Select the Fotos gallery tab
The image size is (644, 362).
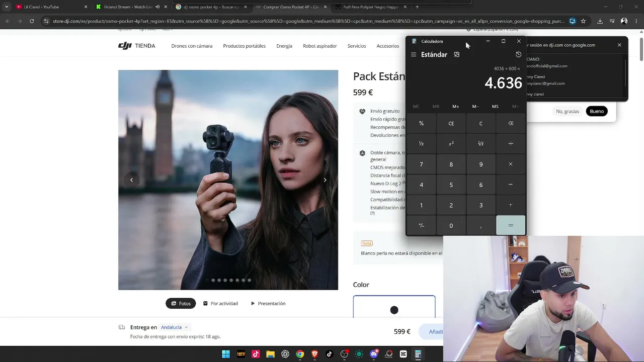(x=181, y=304)
